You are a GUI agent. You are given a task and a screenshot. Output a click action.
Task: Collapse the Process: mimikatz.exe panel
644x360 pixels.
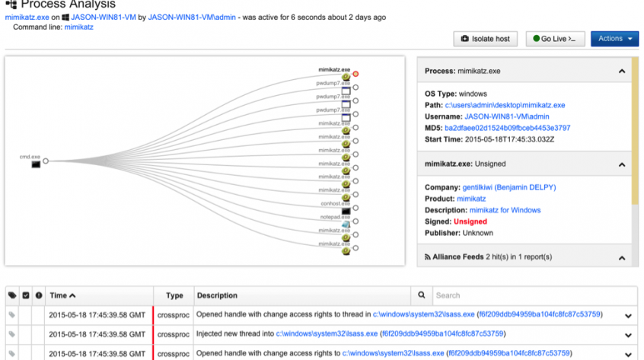[x=621, y=71]
